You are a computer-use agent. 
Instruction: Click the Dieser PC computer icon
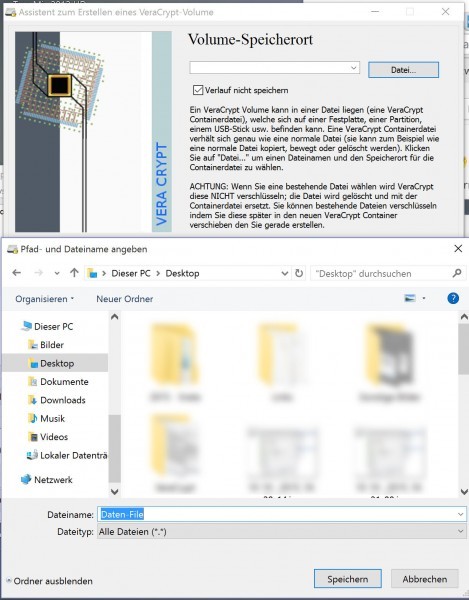point(26,326)
